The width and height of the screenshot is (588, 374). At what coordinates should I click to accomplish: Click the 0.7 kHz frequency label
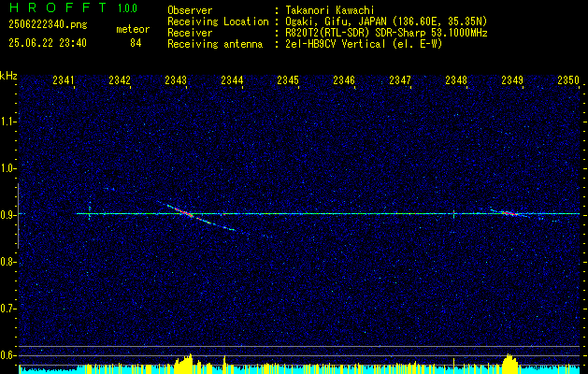point(7,309)
